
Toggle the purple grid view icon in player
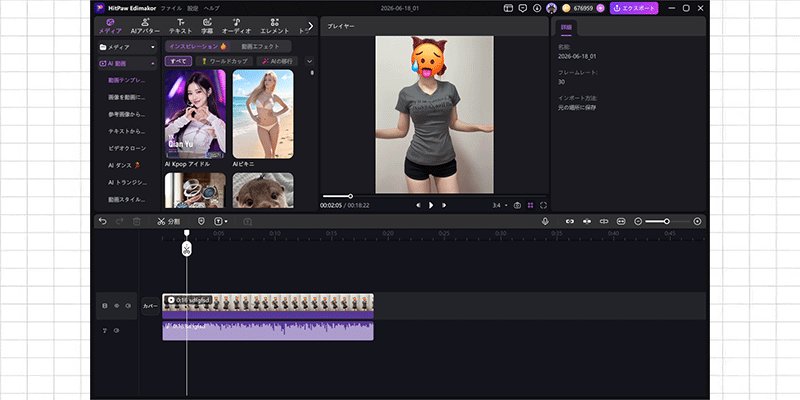(531, 205)
